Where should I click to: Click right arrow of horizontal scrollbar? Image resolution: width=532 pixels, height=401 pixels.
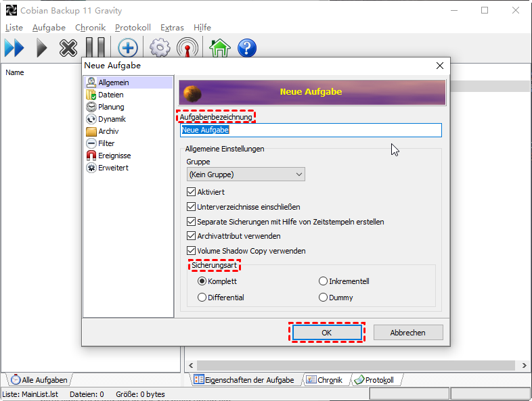point(524,365)
